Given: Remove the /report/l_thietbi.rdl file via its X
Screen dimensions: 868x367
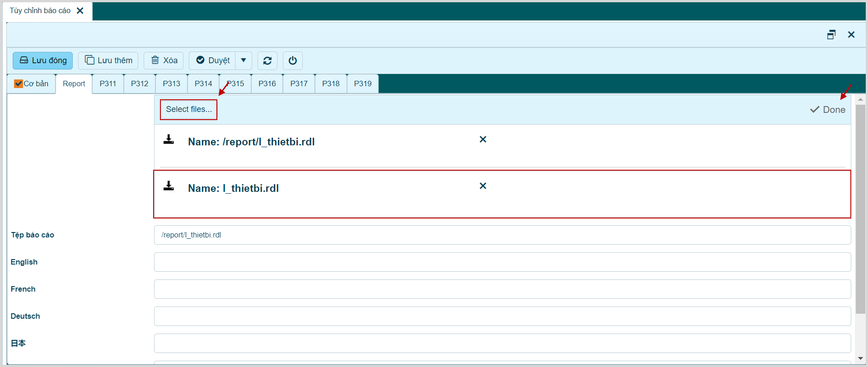Looking at the screenshot, I should click(483, 139).
